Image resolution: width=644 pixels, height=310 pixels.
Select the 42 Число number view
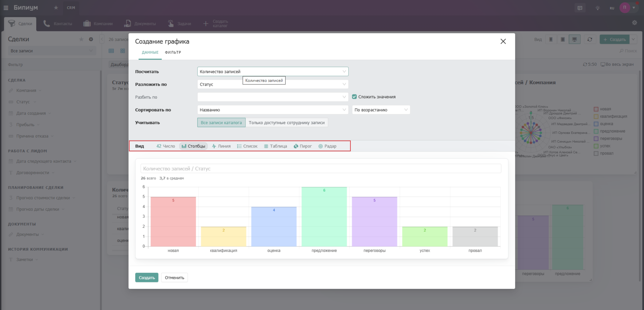(x=166, y=146)
